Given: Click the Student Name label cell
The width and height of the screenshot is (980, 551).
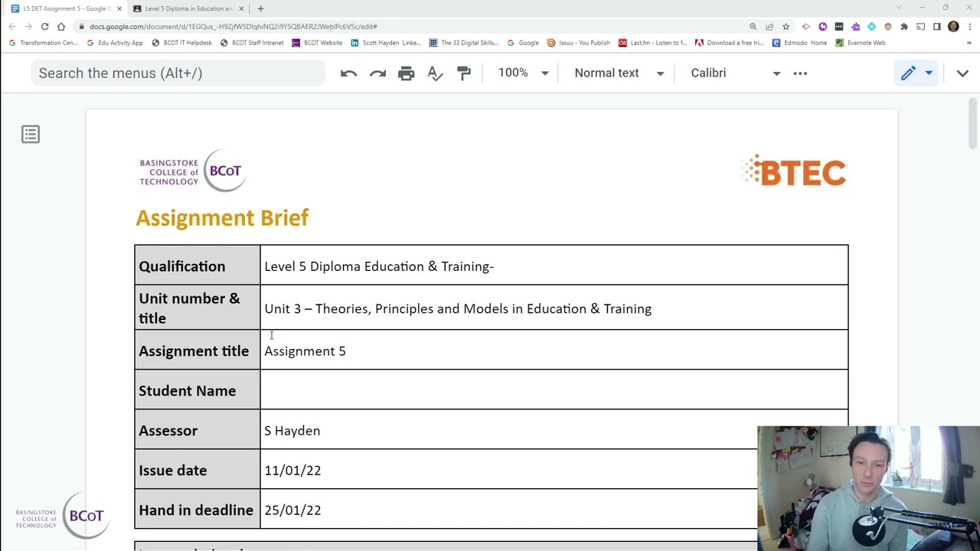Looking at the screenshot, I should [198, 390].
